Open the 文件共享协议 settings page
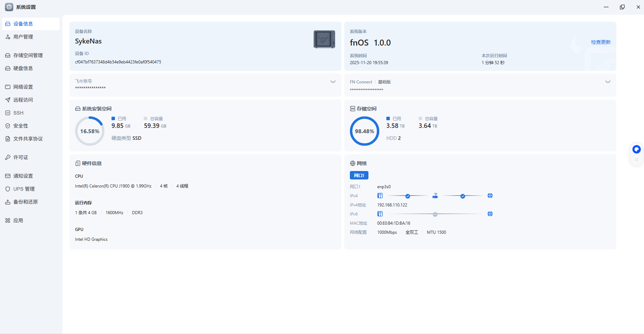This screenshot has width=644, height=334. click(x=31, y=139)
